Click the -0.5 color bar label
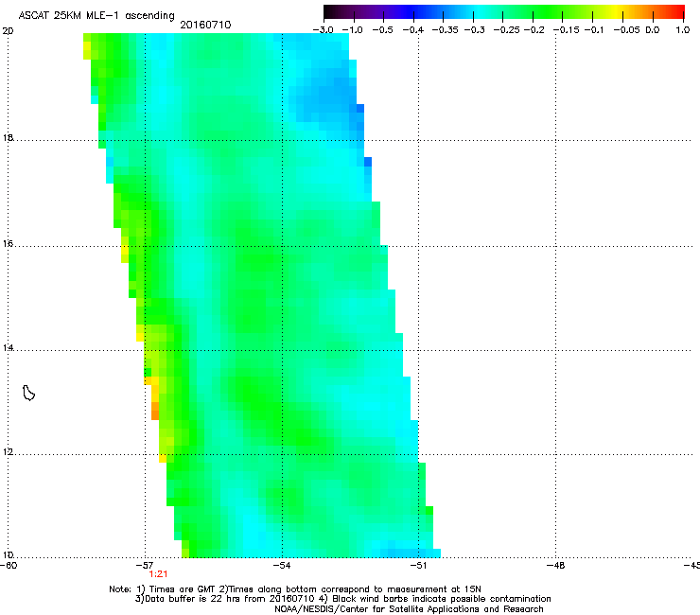Image resolution: width=700 pixels, height=615 pixels. [382, 30]
